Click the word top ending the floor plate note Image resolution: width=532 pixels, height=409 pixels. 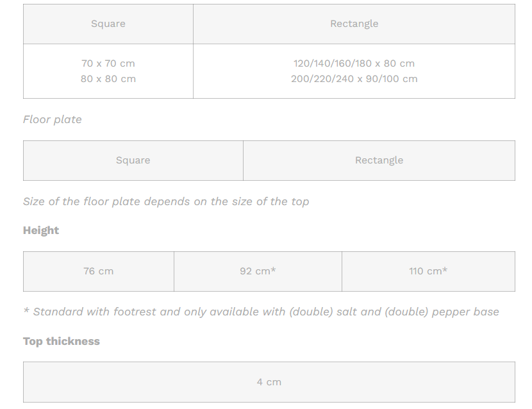point(300,202)
